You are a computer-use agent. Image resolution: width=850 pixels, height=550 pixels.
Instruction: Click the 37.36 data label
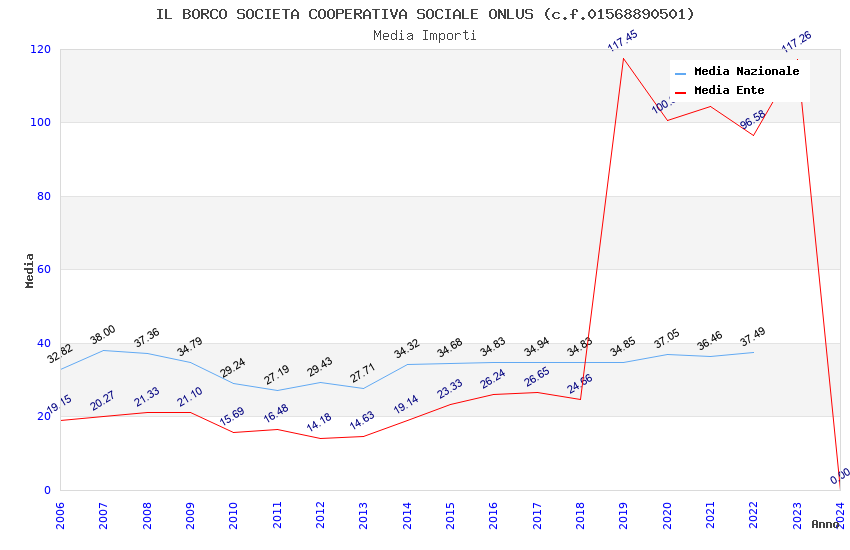pyautogui.click(x=147, y=338)
